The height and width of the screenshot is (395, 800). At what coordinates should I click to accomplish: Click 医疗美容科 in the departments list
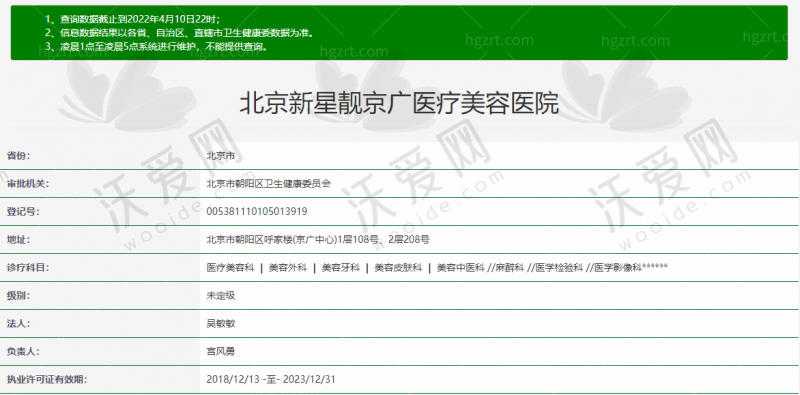[230, 267]
